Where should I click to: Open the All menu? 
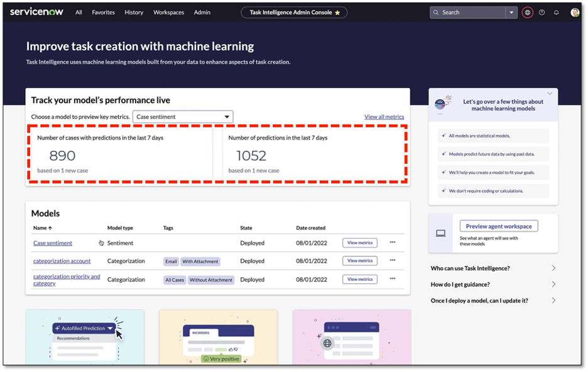79,13
